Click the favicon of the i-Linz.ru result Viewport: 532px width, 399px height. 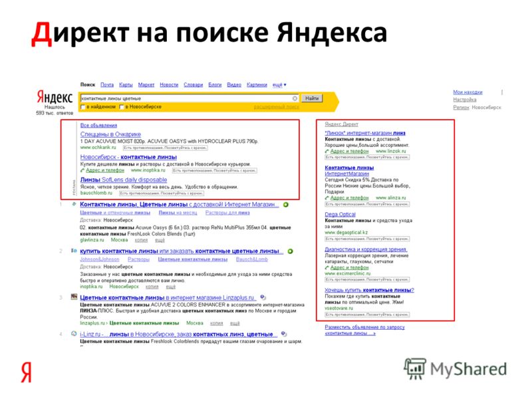coord(74,334)
